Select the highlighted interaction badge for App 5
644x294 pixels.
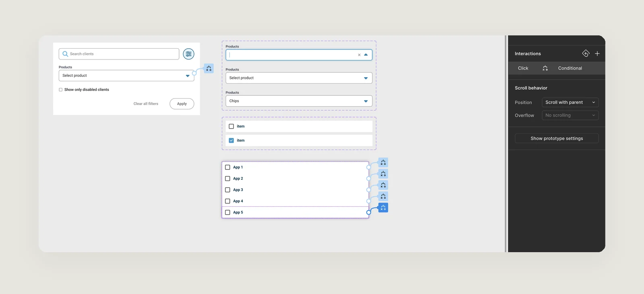pyautogui.click(x=383, y=208)
